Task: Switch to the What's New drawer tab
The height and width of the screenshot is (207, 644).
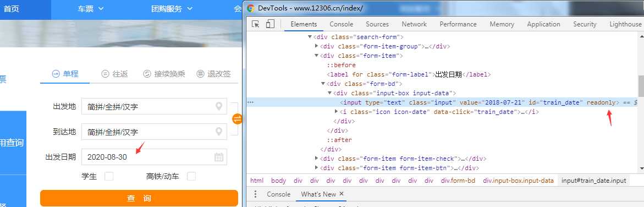Action: pyautogui.click(x=318, y=194)
